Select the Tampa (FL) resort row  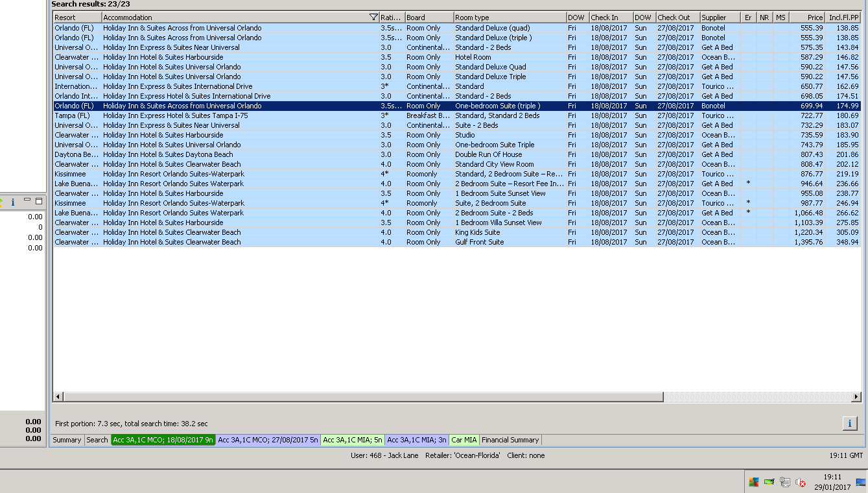(457, 115)
